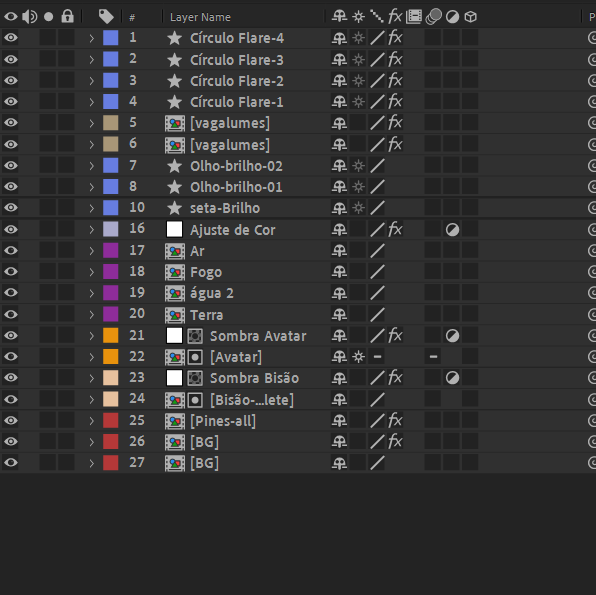This screenshot has height=595, width=596.
Task: Click the orange label swatch of Sombra Avatar
Action: click(111, 335)
